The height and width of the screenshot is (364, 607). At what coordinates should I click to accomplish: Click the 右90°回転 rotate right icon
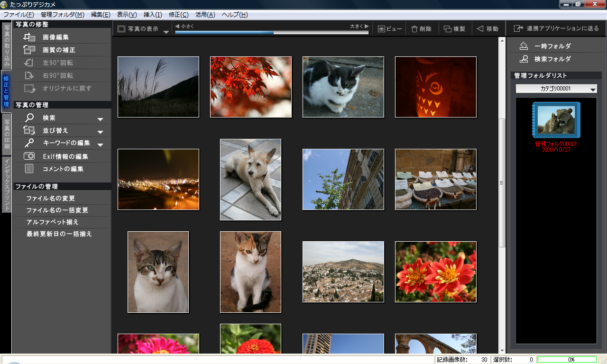(29, 75)
